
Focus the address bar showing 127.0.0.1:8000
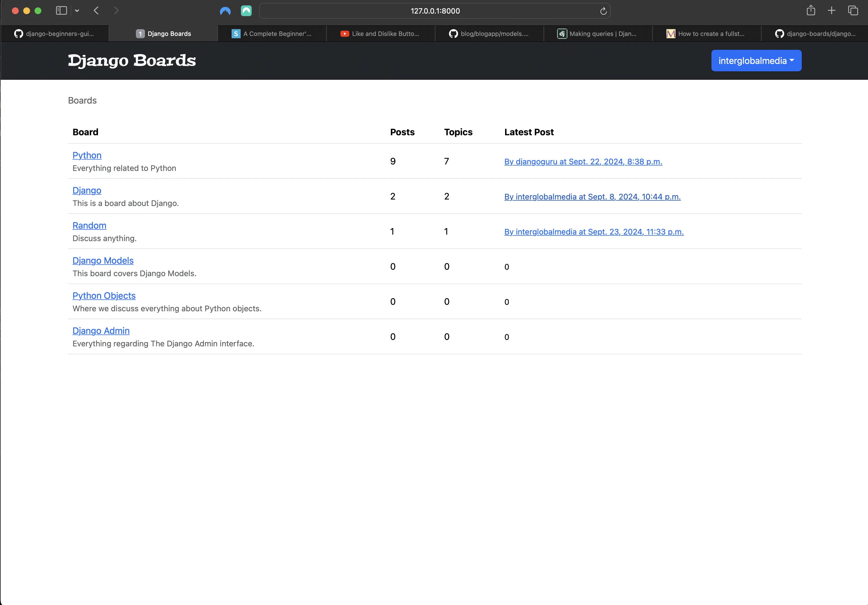coord(435,11)
